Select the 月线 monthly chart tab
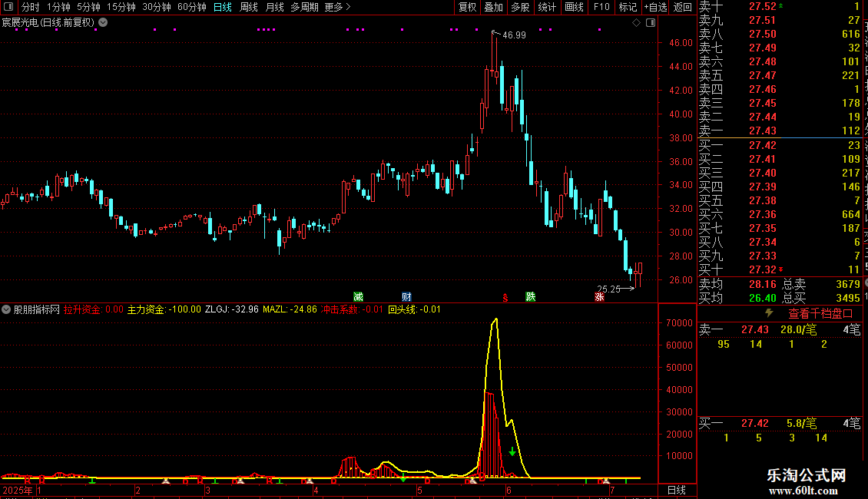Image resolution: width=868 pixels, height=499 pixels. (x=274, y=7)
